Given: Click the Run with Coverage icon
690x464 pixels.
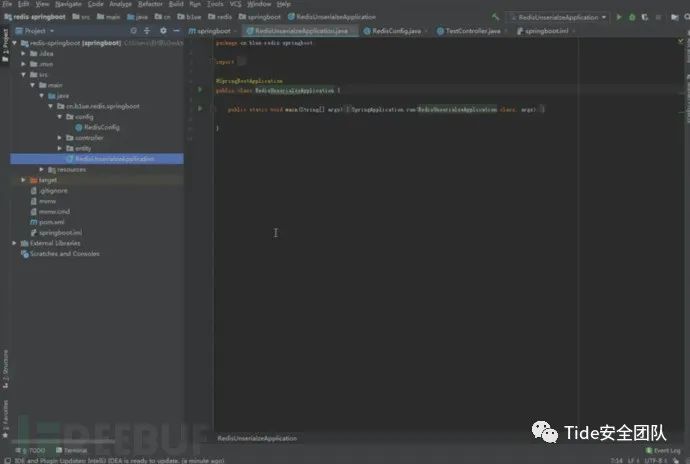Looking at the screenshot, I should pyautogui.click(x=645, y=17).
